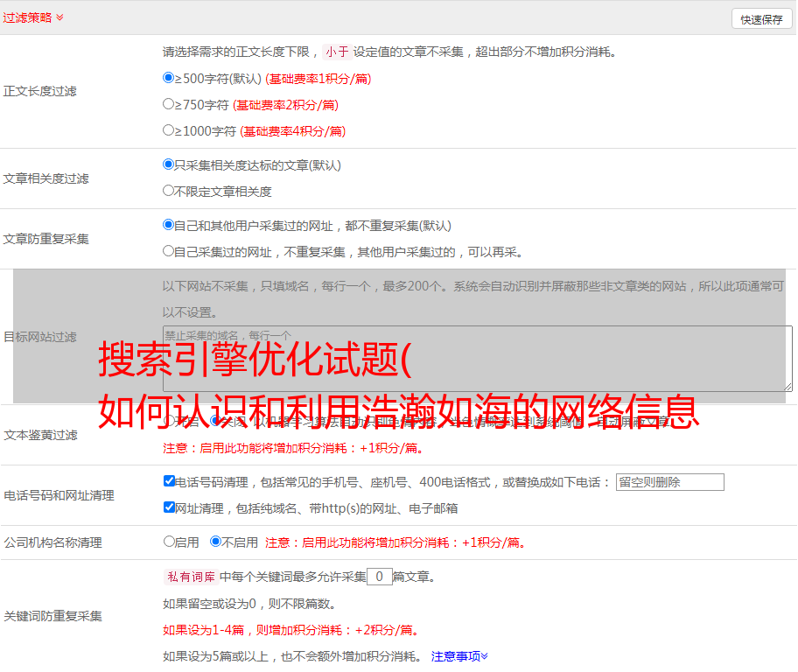Click the 私有词库 tag label
The image size is (798, 672).
click(x=188, y=577)
